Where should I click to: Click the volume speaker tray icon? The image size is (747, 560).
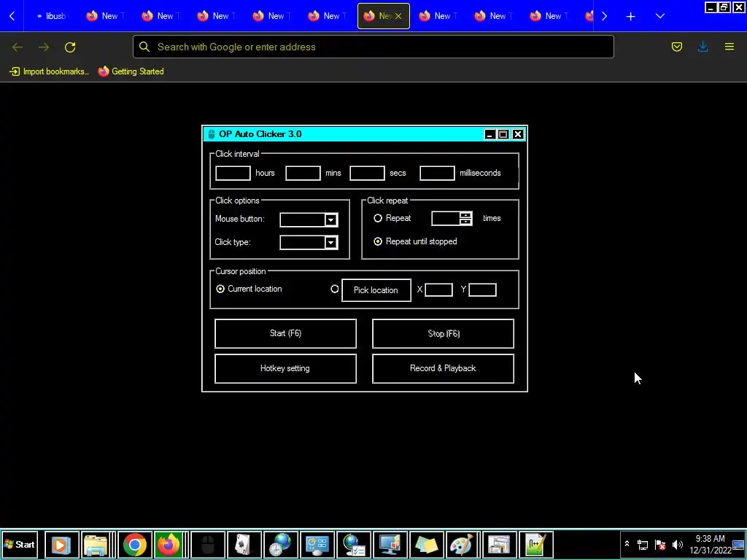(x=678, y=545)
